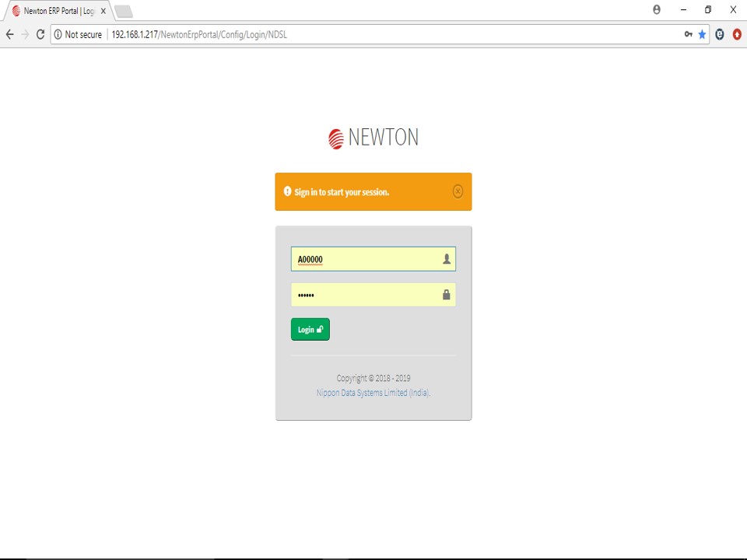Click the NEWTON title text
This screenshot has width=747, height=560.
pyautogui.click(x=384, y=137)
